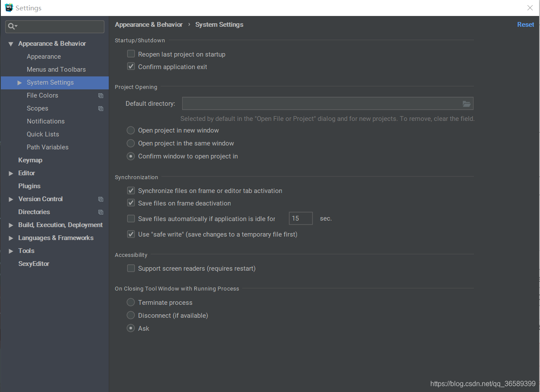
Task: Uncheck Confirm application exit
Action: (131, 66)
